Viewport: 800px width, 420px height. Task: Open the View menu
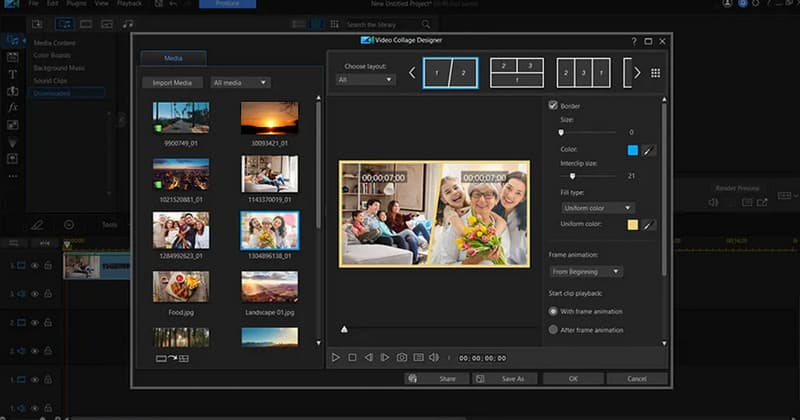[102, 3]
